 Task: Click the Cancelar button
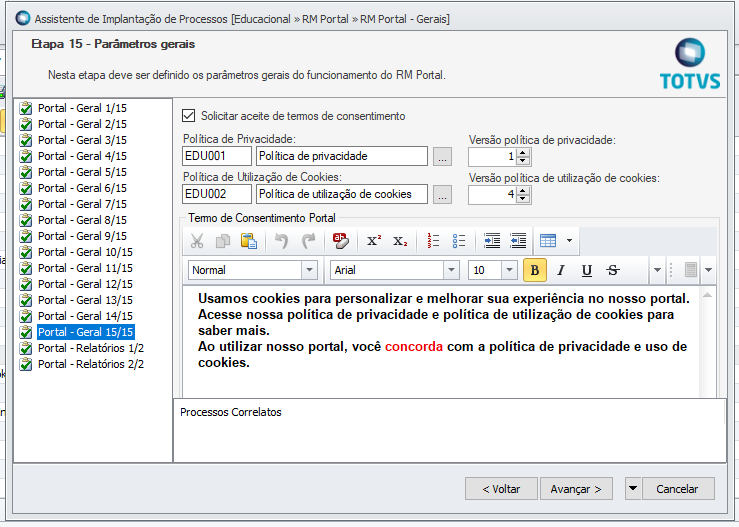pyautogui.click(x=678, y=489)
